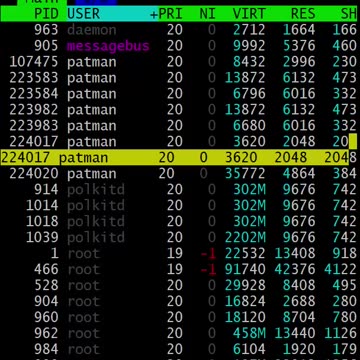This screenshot has height=360, width=360.
Task: Select root process PID 962
Action: pyautogui.click(x=180, y=333)
